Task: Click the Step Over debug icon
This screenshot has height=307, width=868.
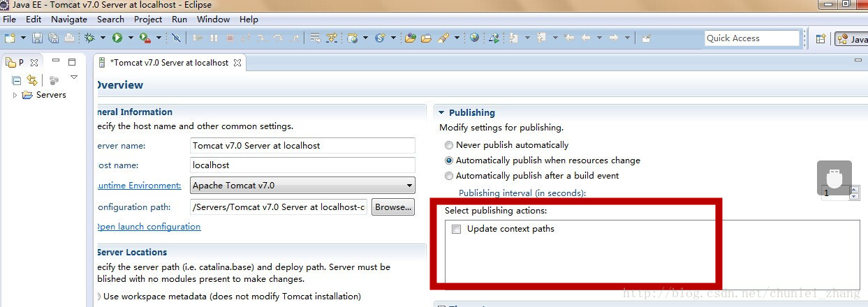Action: click(x=278, y=38)
